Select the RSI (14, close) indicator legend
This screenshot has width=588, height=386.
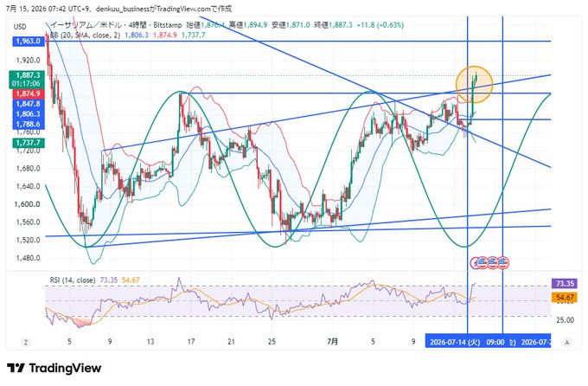pos(73,280)
